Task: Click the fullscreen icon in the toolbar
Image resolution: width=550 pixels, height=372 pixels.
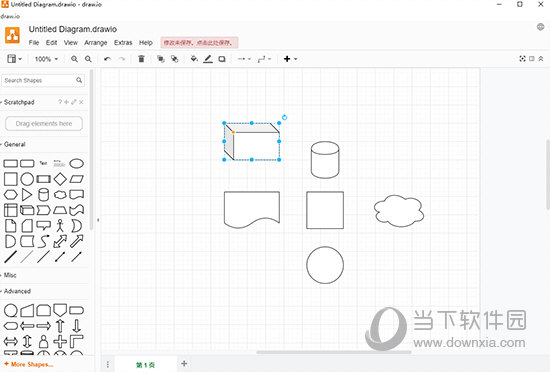Action: [522, 59]
